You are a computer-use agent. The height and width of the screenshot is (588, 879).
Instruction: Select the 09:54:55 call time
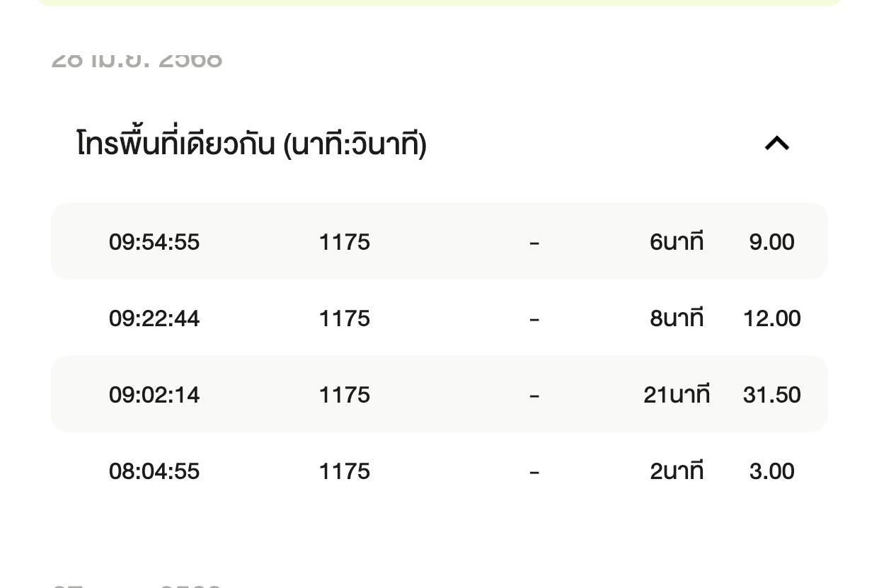point(154,242)
